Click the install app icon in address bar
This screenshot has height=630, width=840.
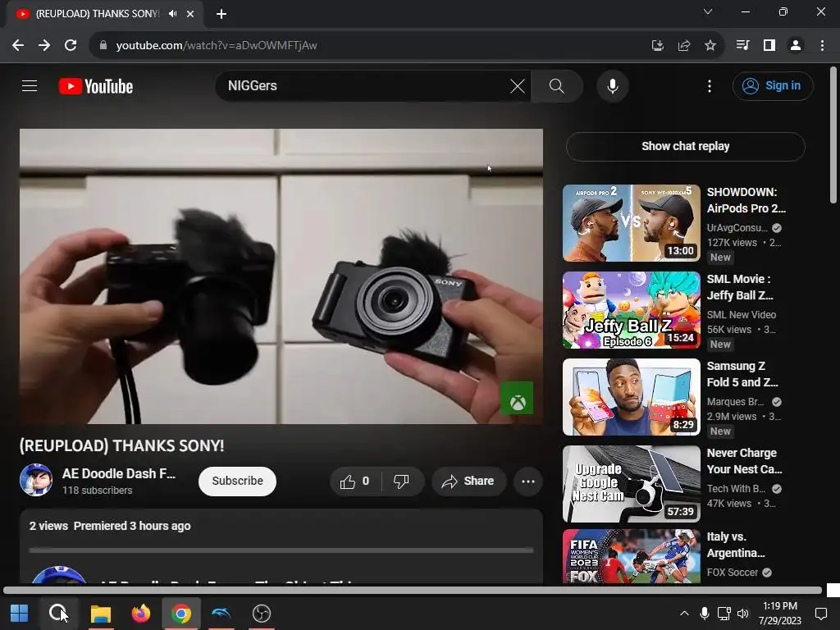[657, 46]
